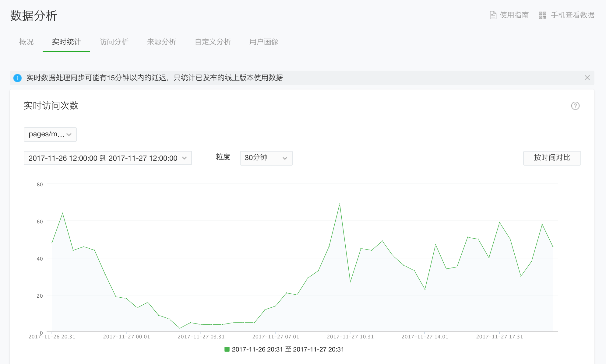The width and height of the screenshot is (606, 364).
Task: Click the 手机查看数据 QR code icon
Action: point(543,15)
